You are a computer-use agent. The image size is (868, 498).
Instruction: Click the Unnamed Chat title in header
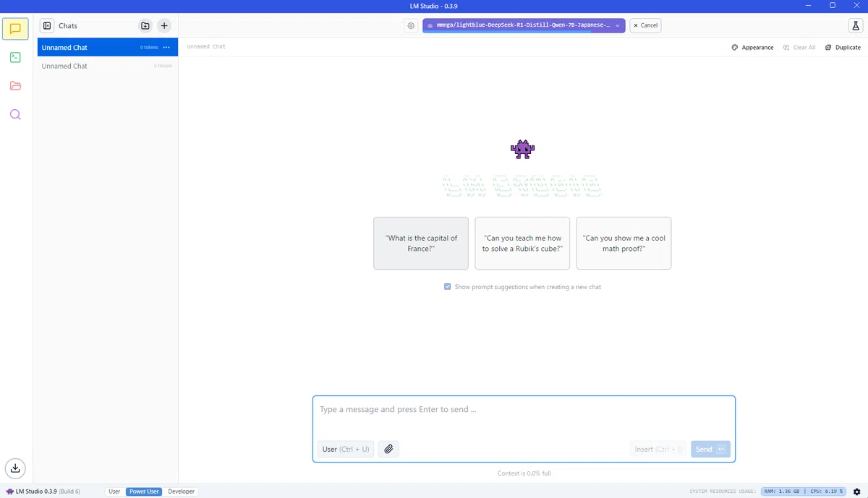point(206,46)
